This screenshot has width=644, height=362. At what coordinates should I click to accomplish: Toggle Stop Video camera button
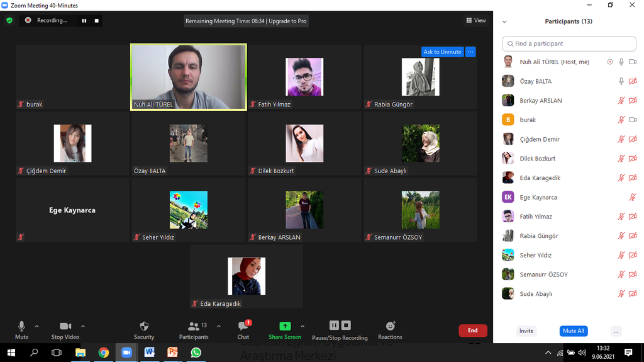pyautogui.click(x=65, y=326)
